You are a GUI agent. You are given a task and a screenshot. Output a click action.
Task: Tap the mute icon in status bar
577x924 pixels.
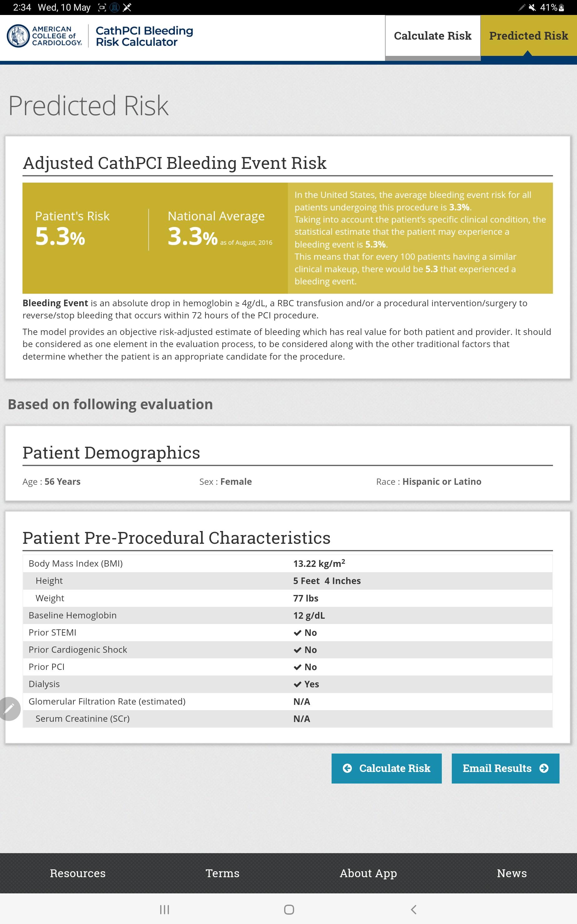[x=532, y=7]
